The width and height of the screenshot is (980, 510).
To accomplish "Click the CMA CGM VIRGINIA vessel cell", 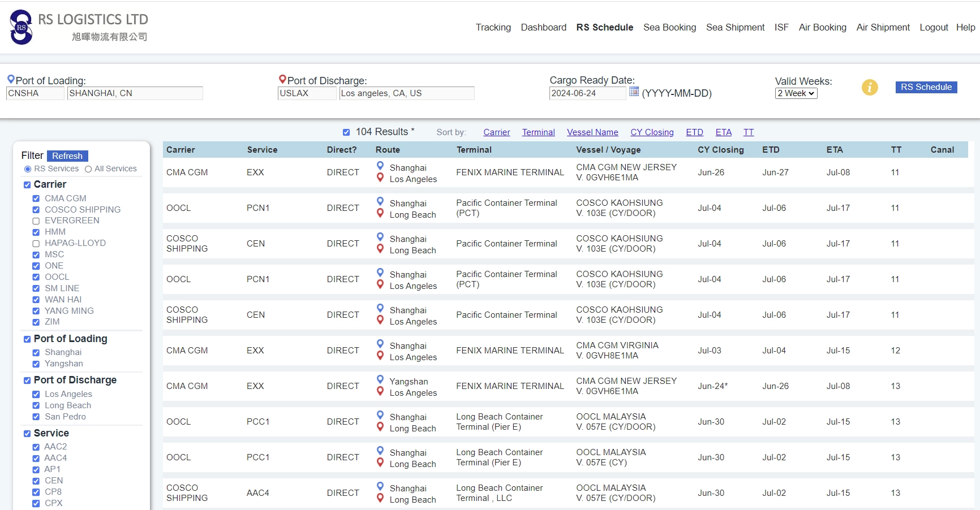I will coord(617,351).
